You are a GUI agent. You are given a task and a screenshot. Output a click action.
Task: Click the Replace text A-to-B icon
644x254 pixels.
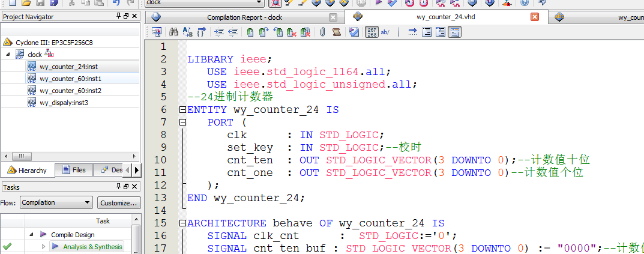click(187, 32)
